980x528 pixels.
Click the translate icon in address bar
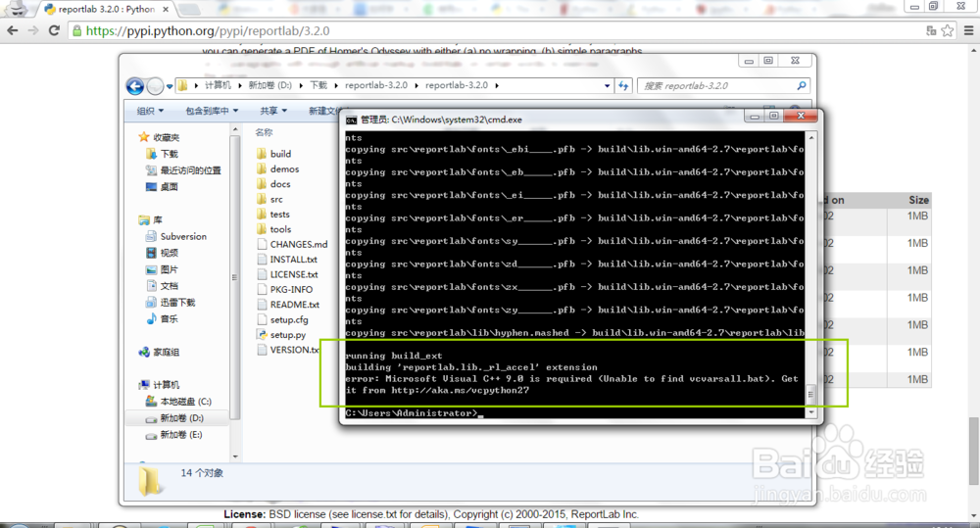[x=931, y=30]
